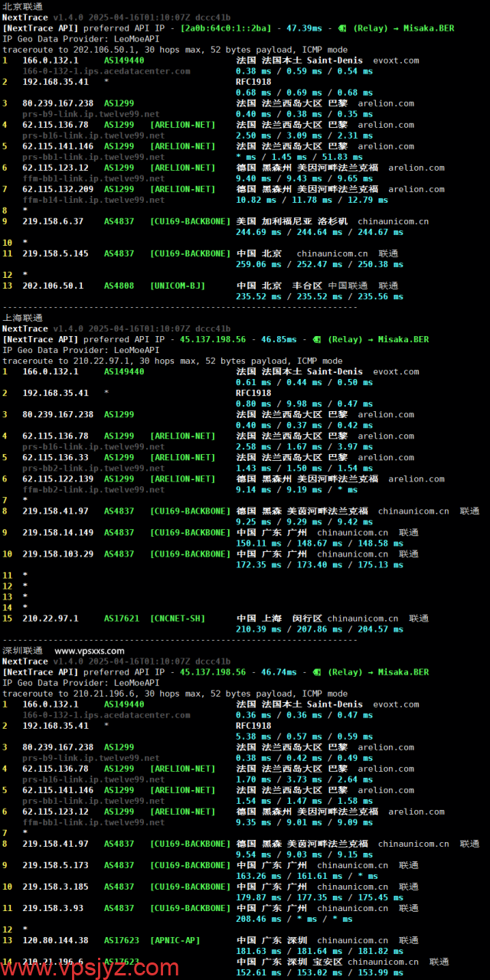
Task: Click hostname ffm-b14-link.ip.twelve99.net
Action: (93, 200)
